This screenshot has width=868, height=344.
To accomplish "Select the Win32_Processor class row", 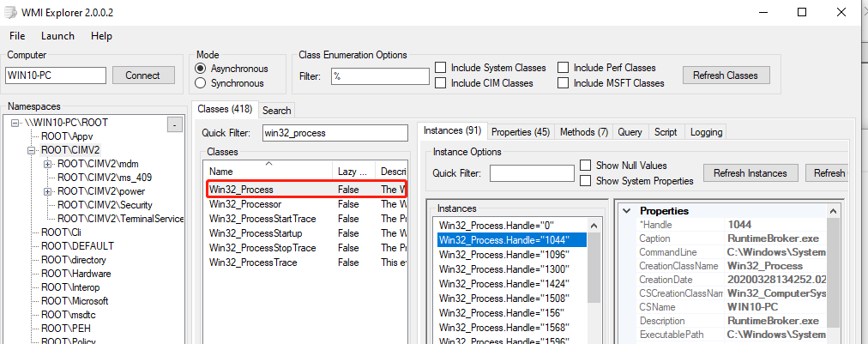I will point(245,205).
